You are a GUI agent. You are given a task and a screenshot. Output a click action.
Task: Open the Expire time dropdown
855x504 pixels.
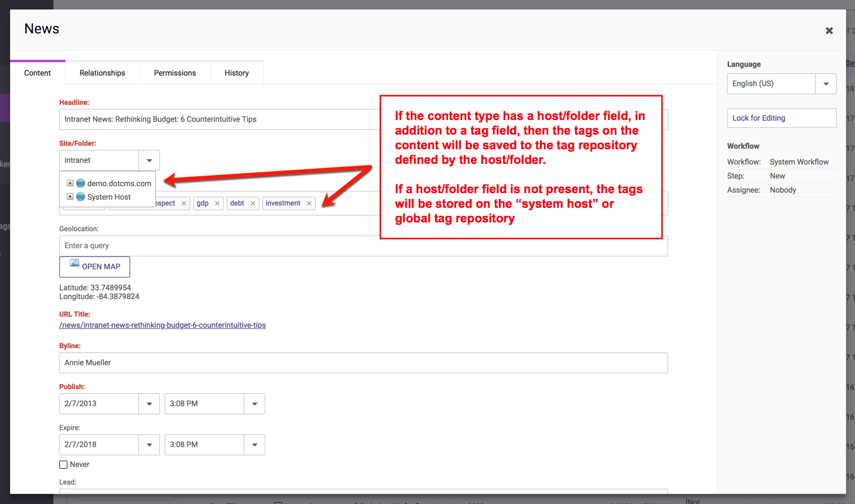pyautogui.click(x=255, y=445)
